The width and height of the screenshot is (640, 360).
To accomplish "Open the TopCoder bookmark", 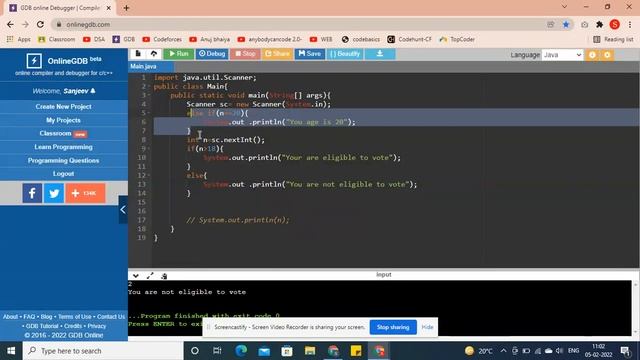I will 457,39.
